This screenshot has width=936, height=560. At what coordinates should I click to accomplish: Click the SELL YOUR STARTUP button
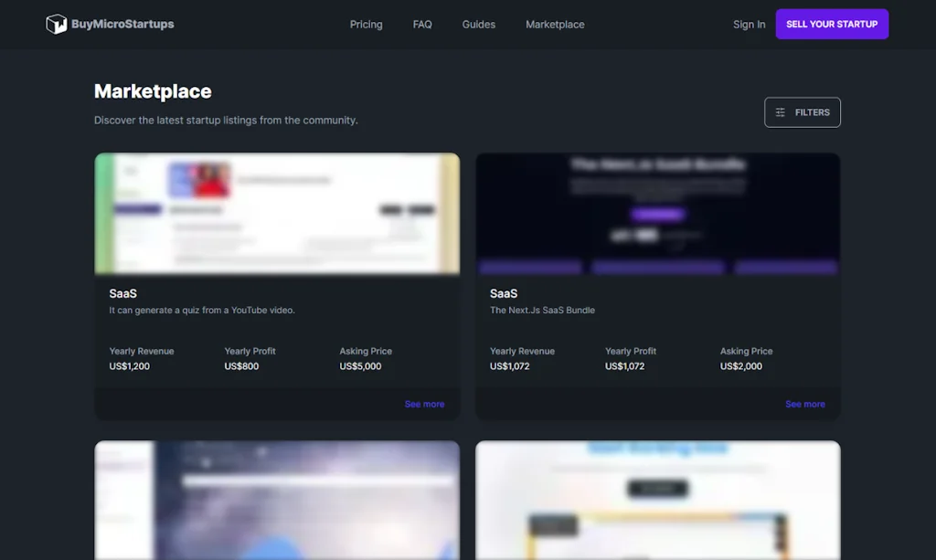tap(832, 24)
